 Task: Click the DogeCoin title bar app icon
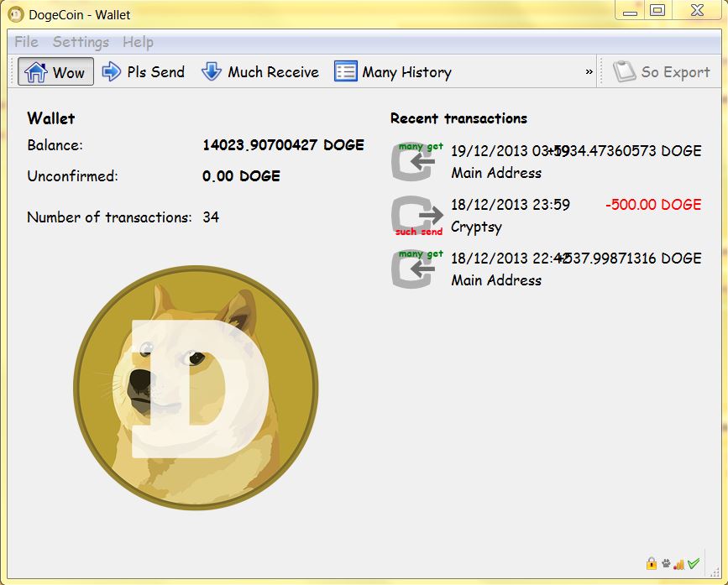(x=15, y=14)
